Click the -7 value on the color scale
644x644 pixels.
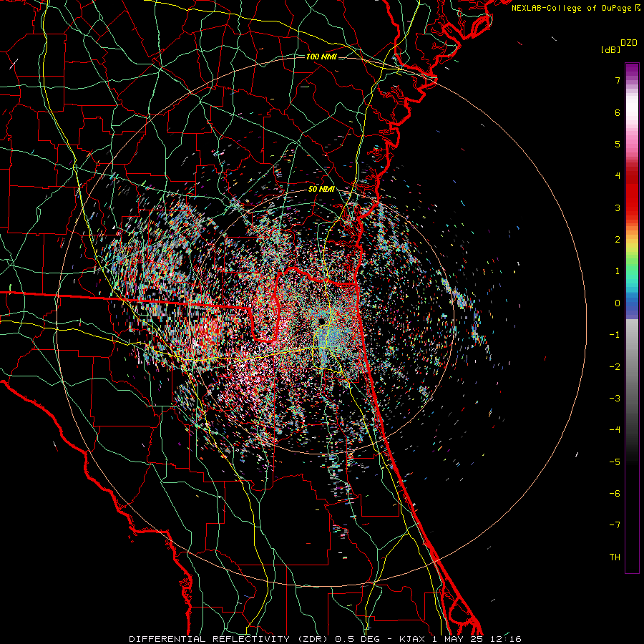615,525
